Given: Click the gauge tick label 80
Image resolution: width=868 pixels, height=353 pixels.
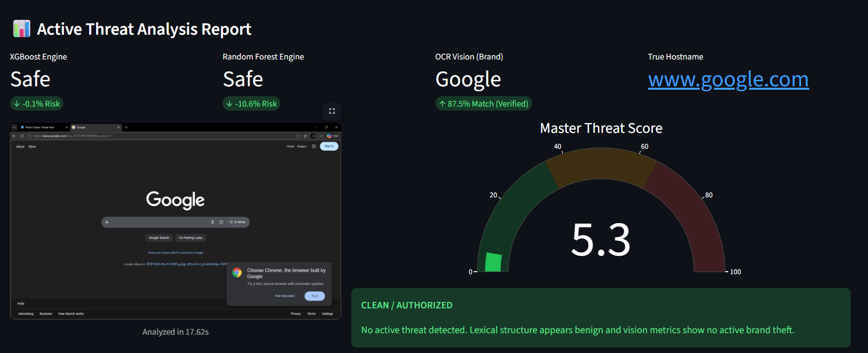Looking at the screenshot, I should coord(709,195).
